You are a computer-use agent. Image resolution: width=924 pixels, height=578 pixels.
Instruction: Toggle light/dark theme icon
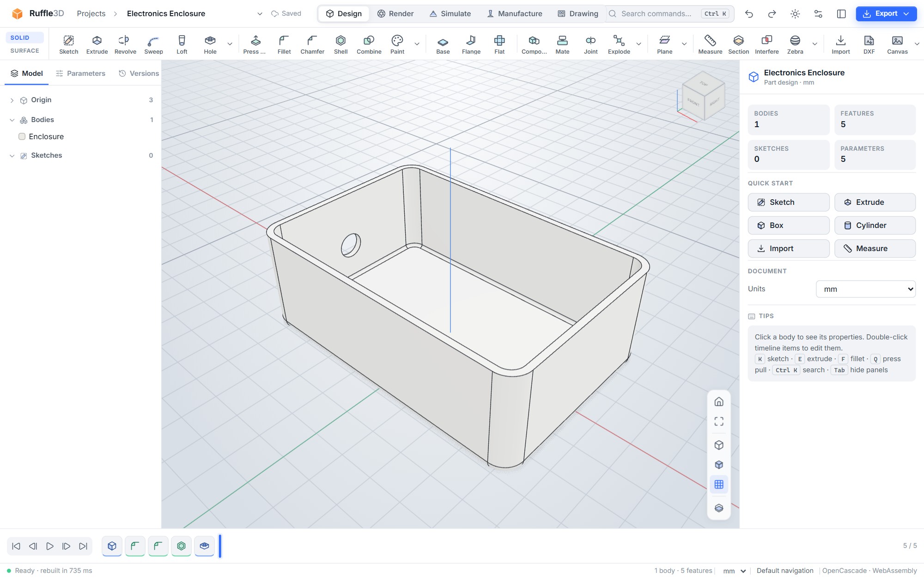click(795, 14)
